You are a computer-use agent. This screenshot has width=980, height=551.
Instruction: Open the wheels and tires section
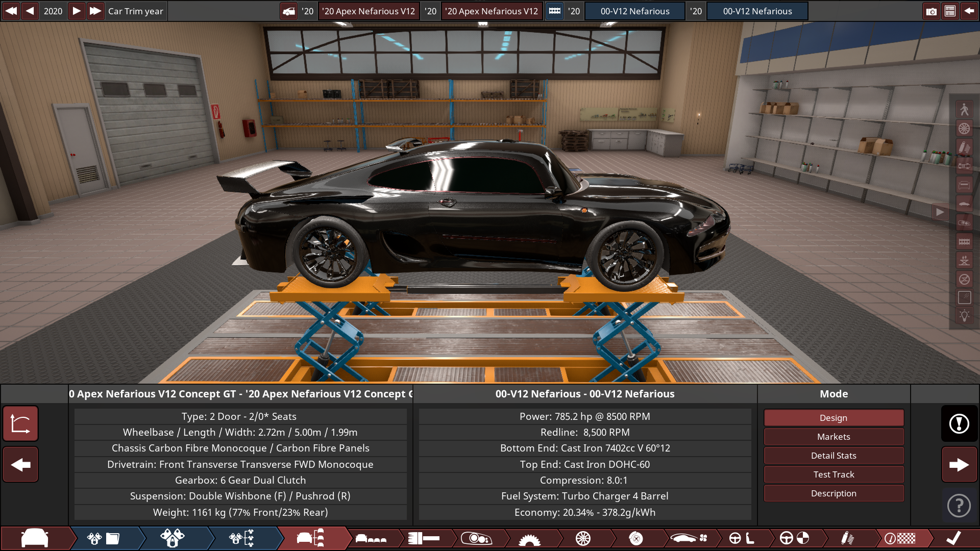point(583,538)
